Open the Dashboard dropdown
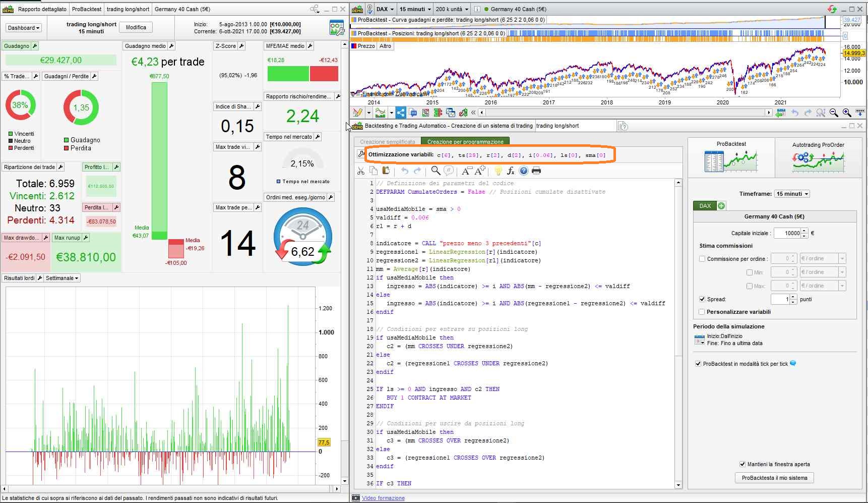 (x=24, y=28)
